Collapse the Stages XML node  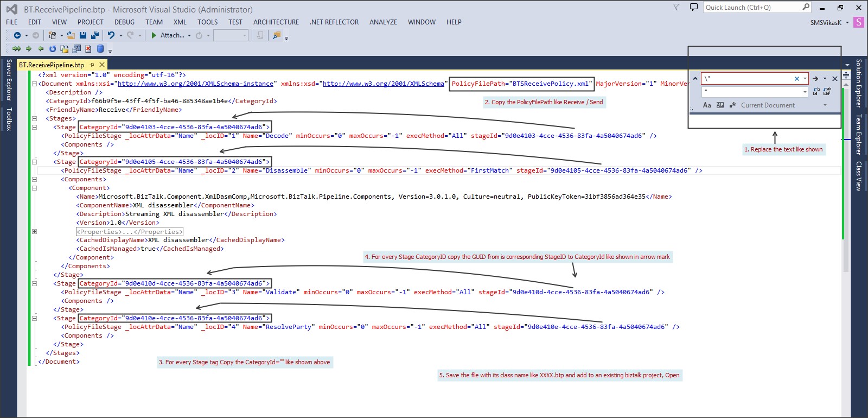click(x=34, y=119)
